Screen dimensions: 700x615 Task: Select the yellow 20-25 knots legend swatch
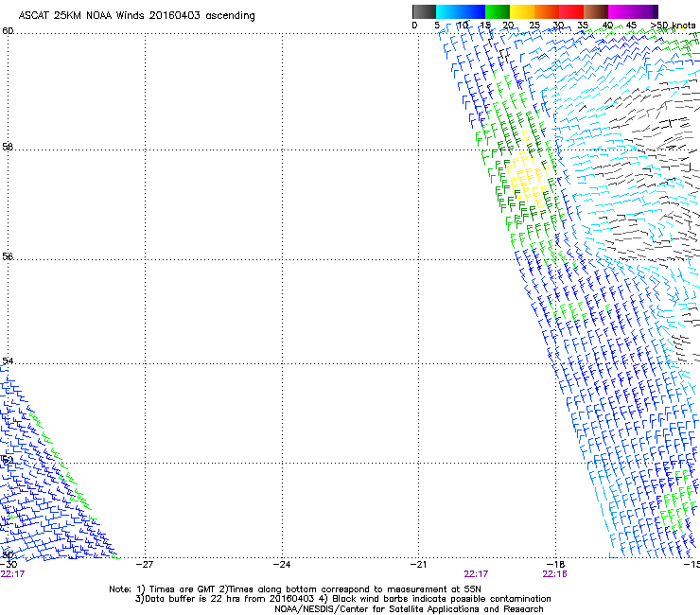click(x=522, y=11)
